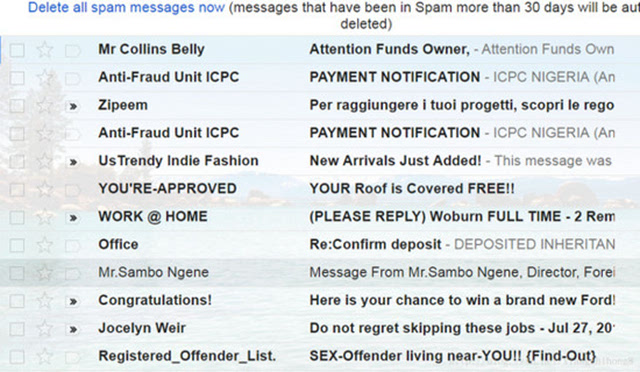Star the WORK @ HOME email

[x=44, y=217]
